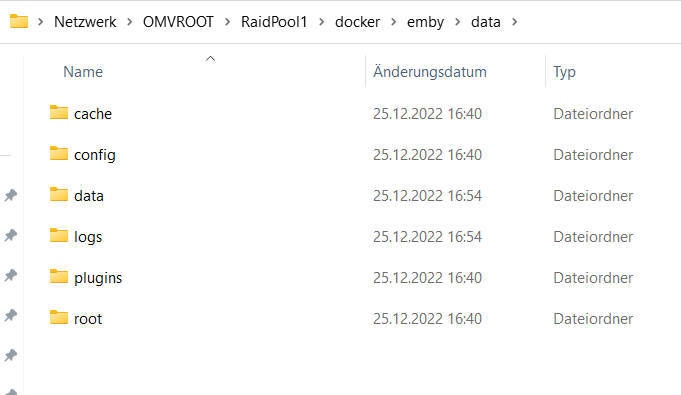Viewport: 681px width, 395px height.
Task: Click the topmost pin icon in sidebar
Action: 11,195
